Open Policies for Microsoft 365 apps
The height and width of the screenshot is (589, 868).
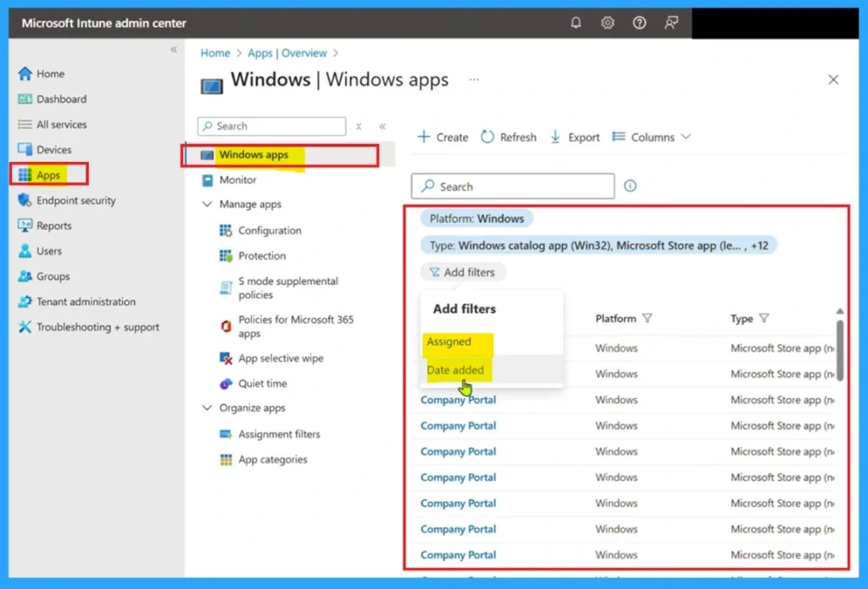[296, 326]
